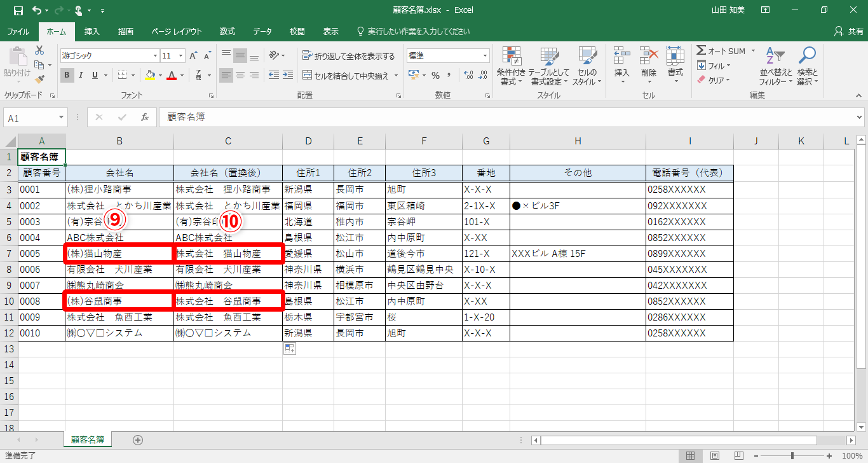
Task: Decrease font size with the small A icon
Action: coord(208,56)
